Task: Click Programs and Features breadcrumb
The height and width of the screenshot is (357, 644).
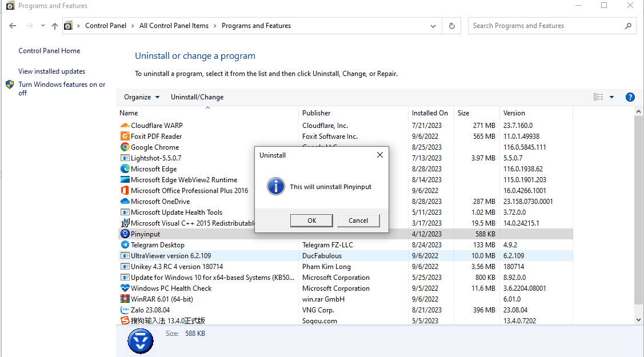Action: [256, 26]
